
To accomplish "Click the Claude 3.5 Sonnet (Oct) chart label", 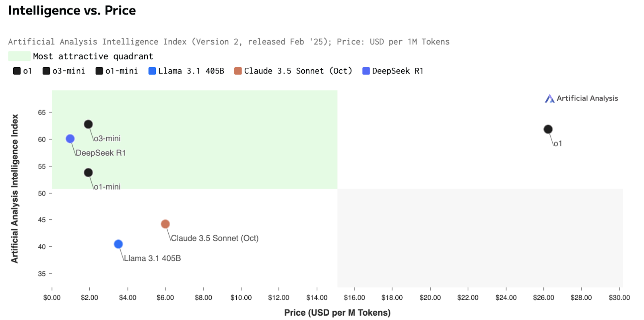I will tap(215, 238).
